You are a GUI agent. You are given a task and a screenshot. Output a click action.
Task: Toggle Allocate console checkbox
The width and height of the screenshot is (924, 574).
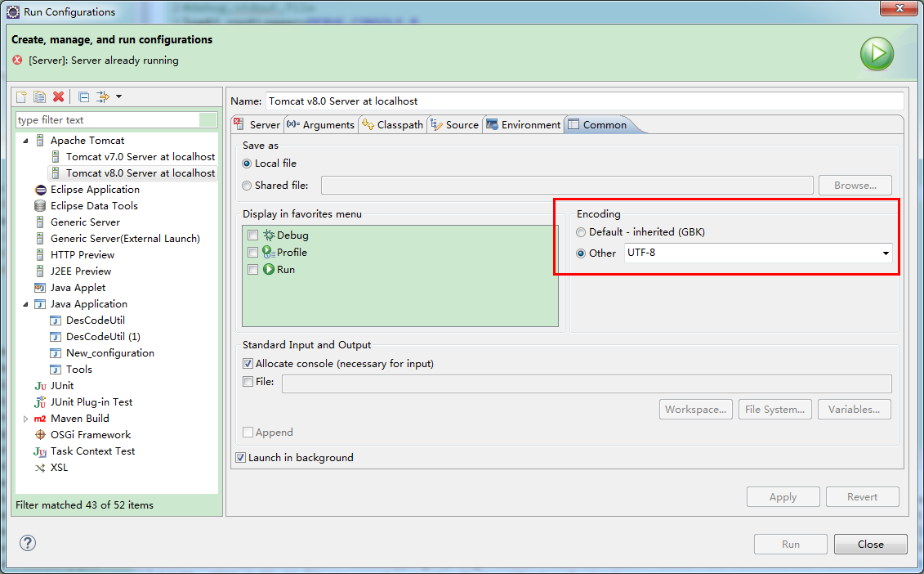(248, 363)
